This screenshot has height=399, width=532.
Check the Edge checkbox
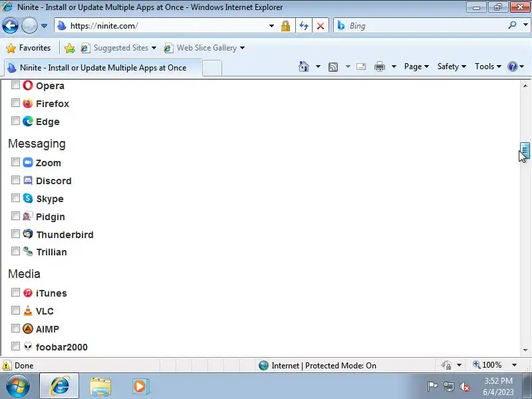tap(15, 121)
